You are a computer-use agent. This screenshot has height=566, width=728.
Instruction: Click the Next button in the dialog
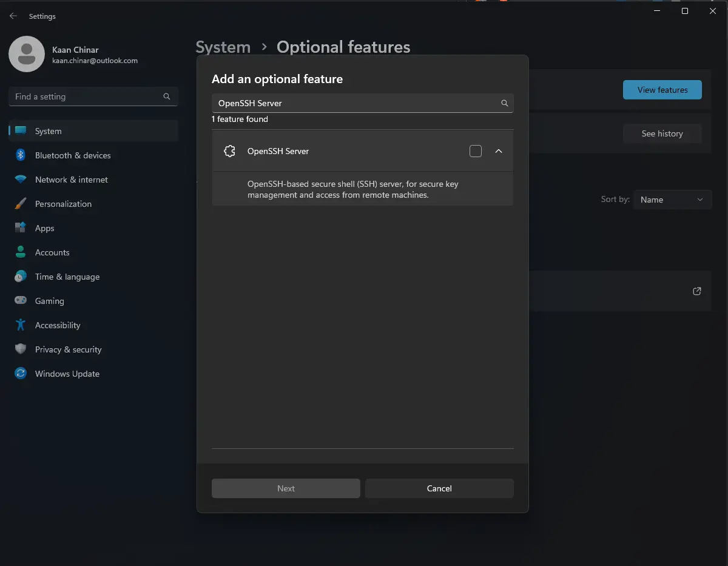[286, 488]
